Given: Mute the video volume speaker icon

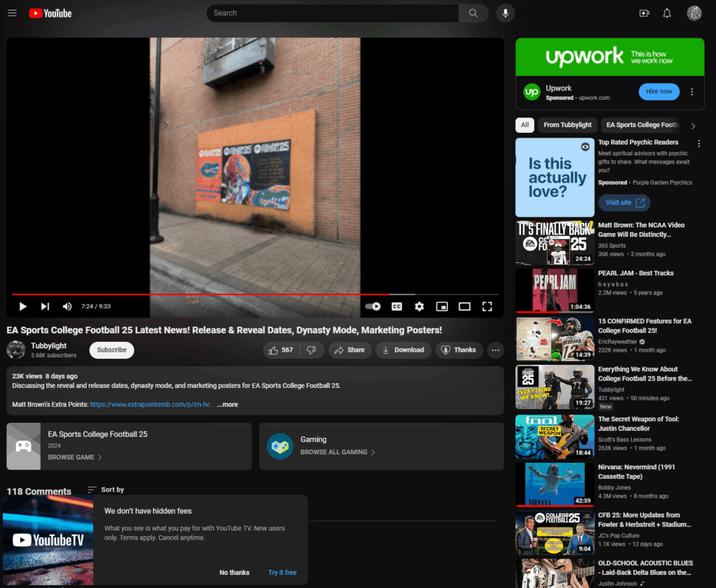Looking at the screenshot, I should click(x=67, y=306).
